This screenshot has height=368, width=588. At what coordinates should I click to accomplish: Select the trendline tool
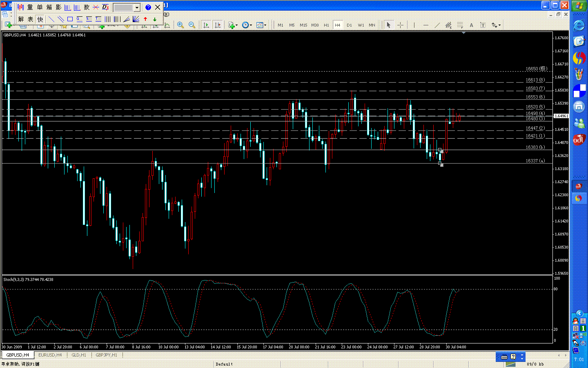click(x=437, y=25)
